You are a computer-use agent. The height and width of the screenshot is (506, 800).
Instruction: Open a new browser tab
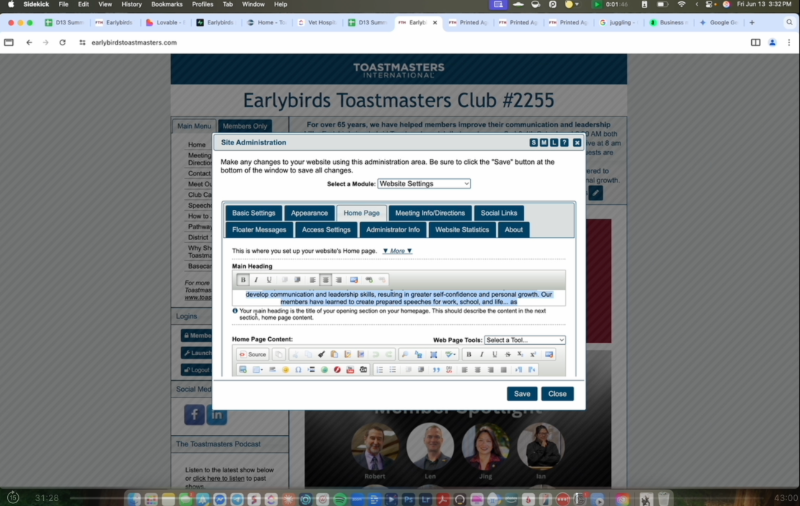[x=752, y=22]
